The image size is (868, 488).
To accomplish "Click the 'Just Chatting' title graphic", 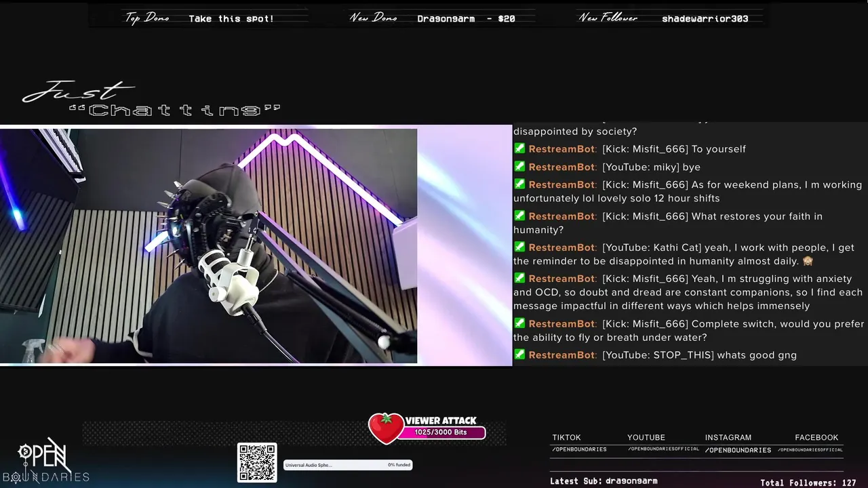I will tap(151, 100).
